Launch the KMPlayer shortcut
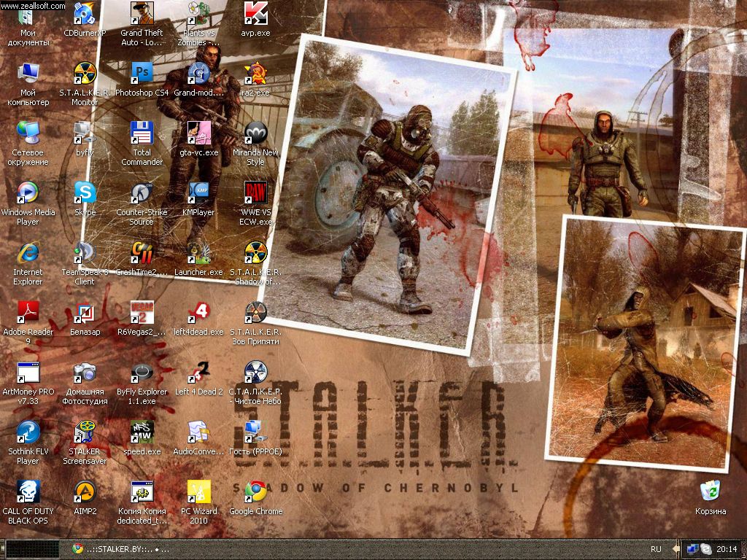This screenshot has height=560, width=747. pyautogui.click(x=198, y=192)
